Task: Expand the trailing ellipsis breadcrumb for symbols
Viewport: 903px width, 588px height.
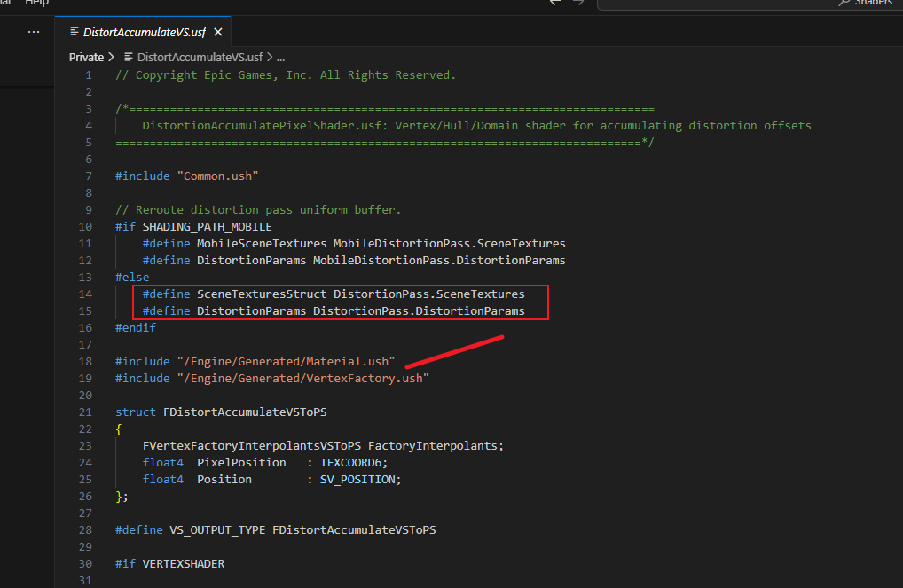Action: tap(280, 57)
